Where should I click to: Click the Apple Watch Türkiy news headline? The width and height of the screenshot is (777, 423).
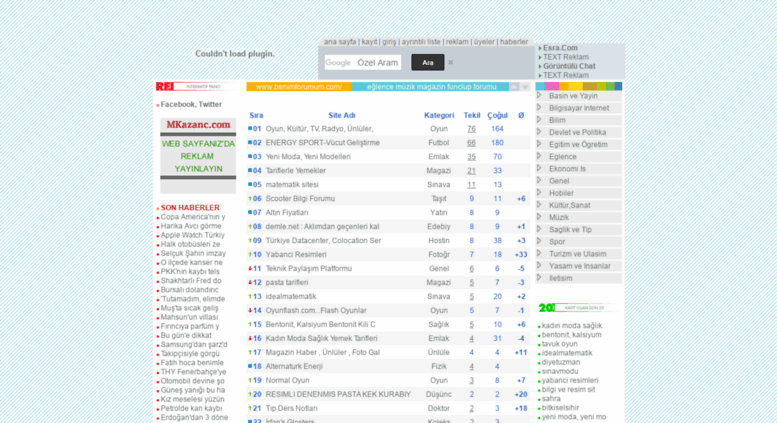click(x=192, y=235)
